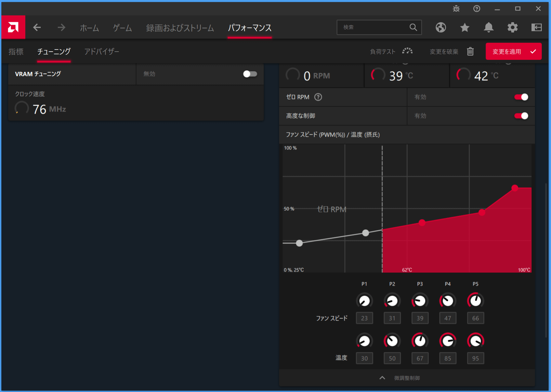The image size is (551, 392).
Task: Click the AMD logo icon
Action: pos(13,27)
